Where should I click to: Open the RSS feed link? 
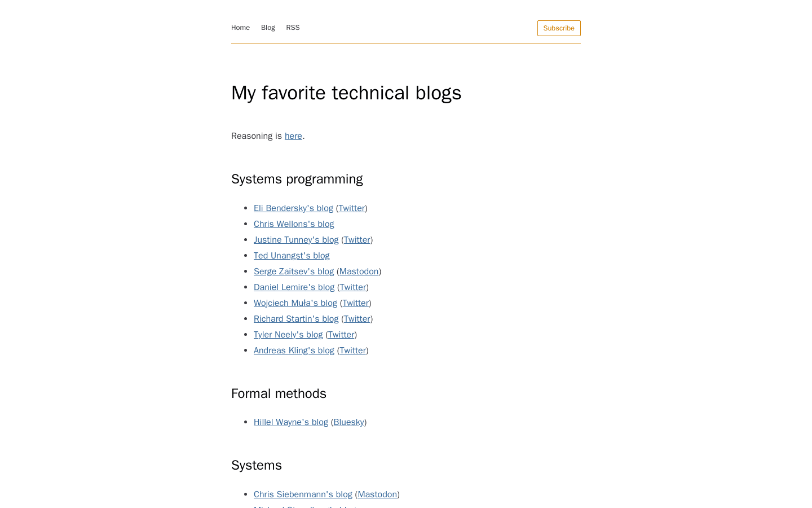293,27
